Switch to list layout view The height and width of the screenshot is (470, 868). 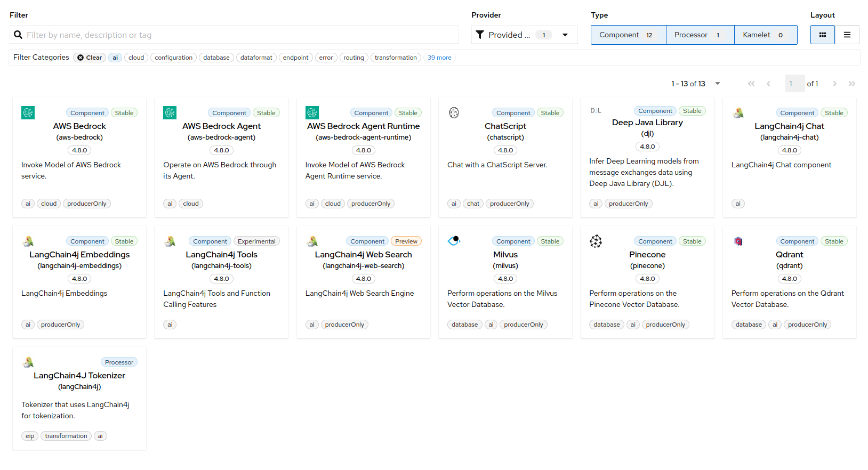tap(847, 35)
